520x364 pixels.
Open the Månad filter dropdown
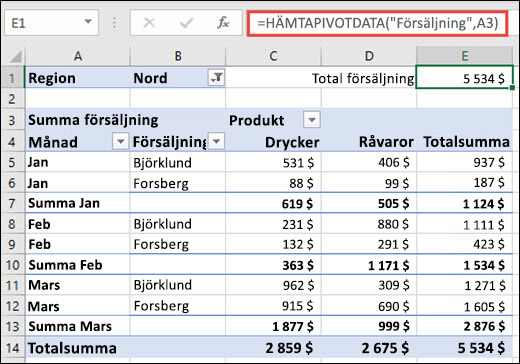[x=120, y=141]
